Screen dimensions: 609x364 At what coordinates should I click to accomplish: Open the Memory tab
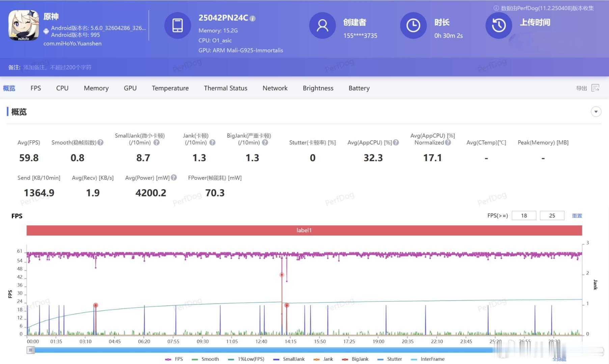[96, 88]
